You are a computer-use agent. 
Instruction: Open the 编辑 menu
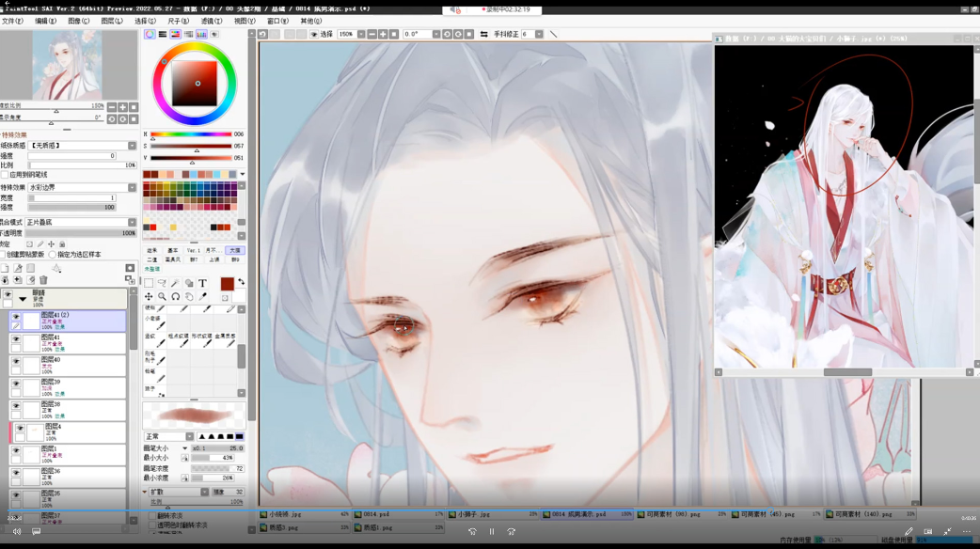tap(46, 21)
